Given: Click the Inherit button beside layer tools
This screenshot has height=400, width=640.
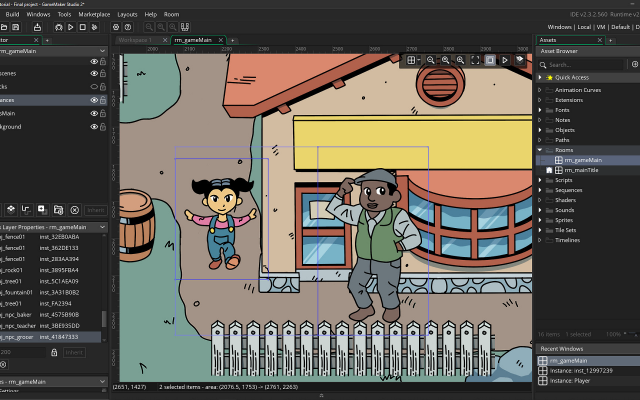Looking at the screenshot, I should [96, 210].
